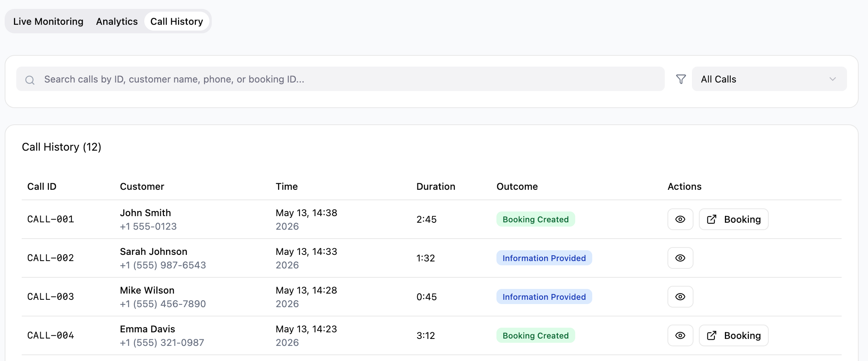Select the CALL-001 ID cell

click(x=50, y=219)
